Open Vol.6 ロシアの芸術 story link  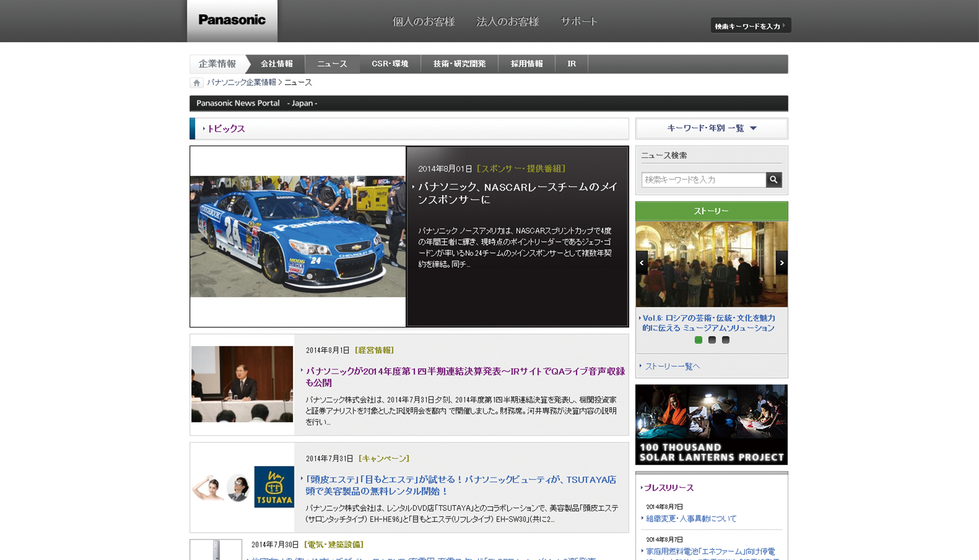(x=708, y=323)
